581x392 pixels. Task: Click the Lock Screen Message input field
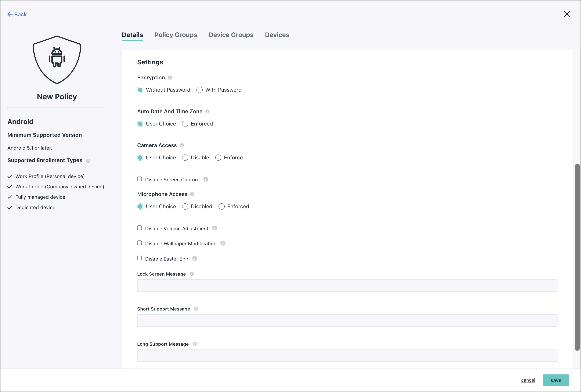(347, 285)
